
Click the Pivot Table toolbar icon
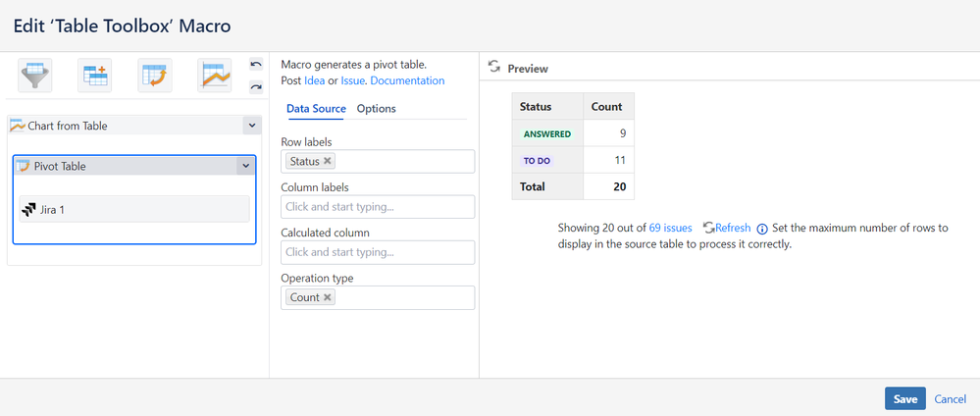point(155,76)
